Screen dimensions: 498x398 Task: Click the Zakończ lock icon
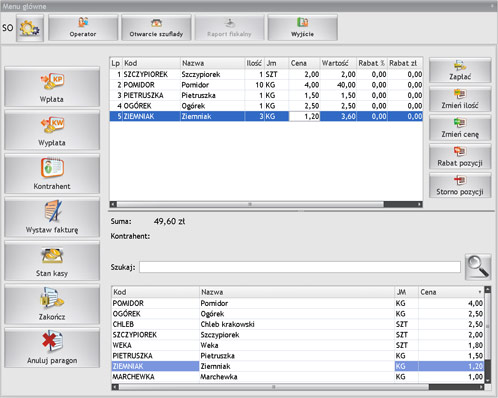click(x=52, y=298)
